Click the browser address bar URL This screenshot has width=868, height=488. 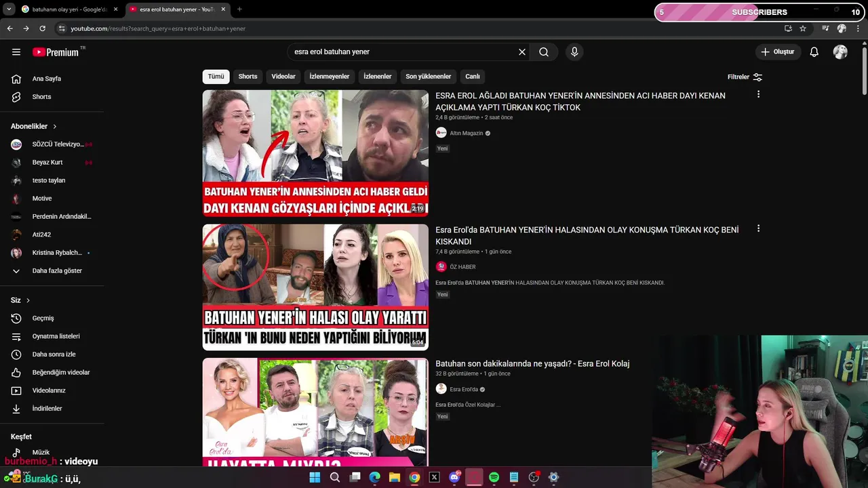157,28
